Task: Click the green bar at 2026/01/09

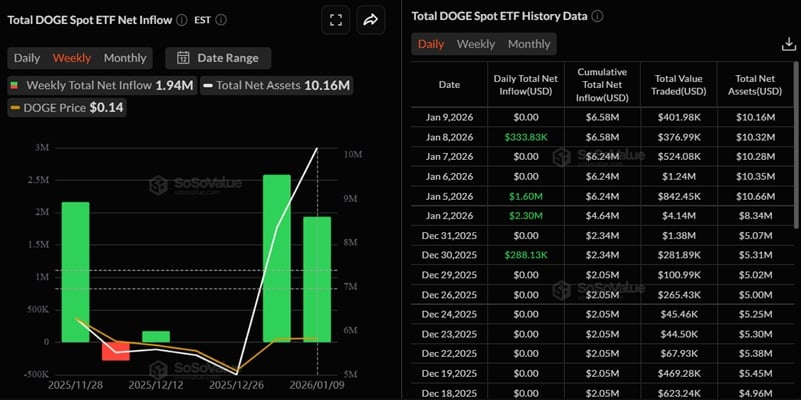Action: 317,279
